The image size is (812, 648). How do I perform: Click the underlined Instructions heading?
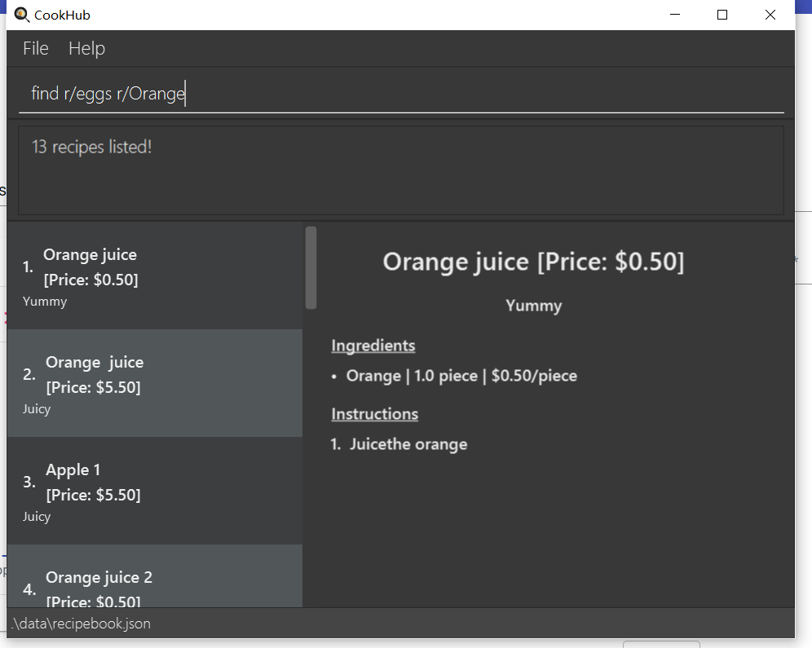point(374,414)
